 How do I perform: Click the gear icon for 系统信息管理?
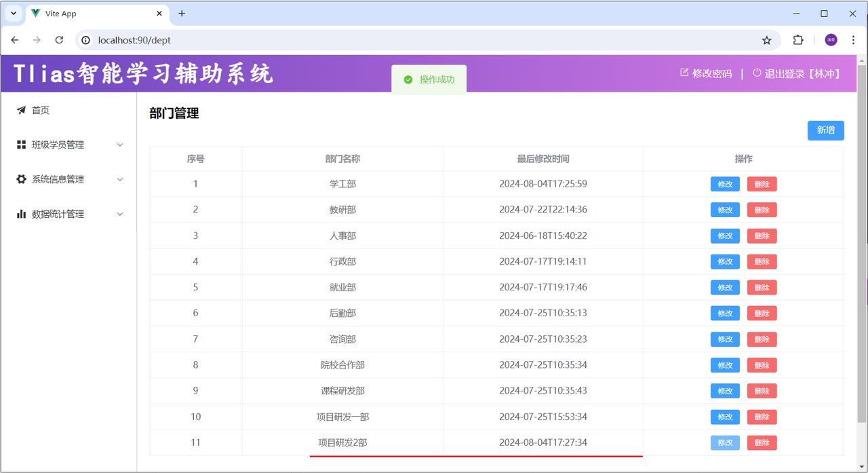[21, 179]
